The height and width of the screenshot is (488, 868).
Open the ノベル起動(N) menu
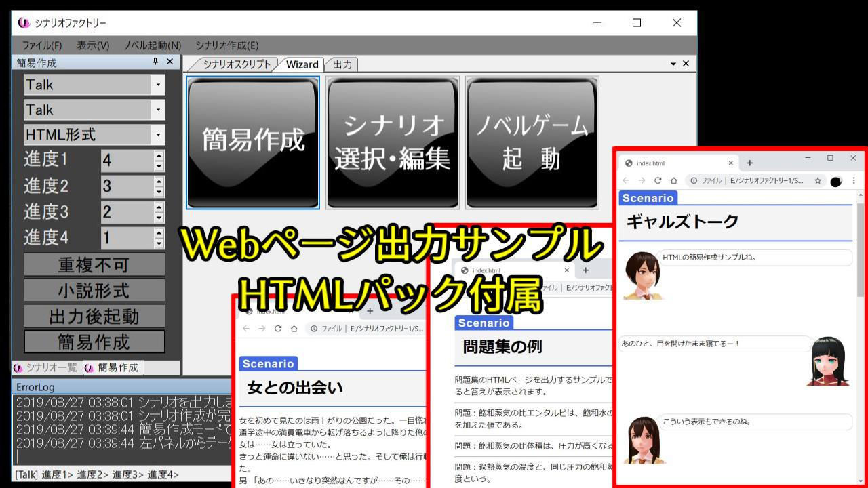tap(153, 45)
